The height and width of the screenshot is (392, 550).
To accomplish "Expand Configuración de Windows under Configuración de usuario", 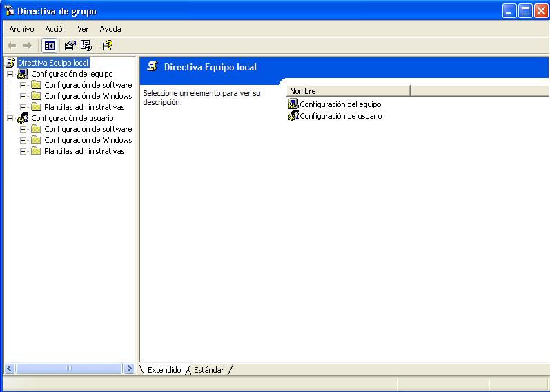I will pos(23,140).
